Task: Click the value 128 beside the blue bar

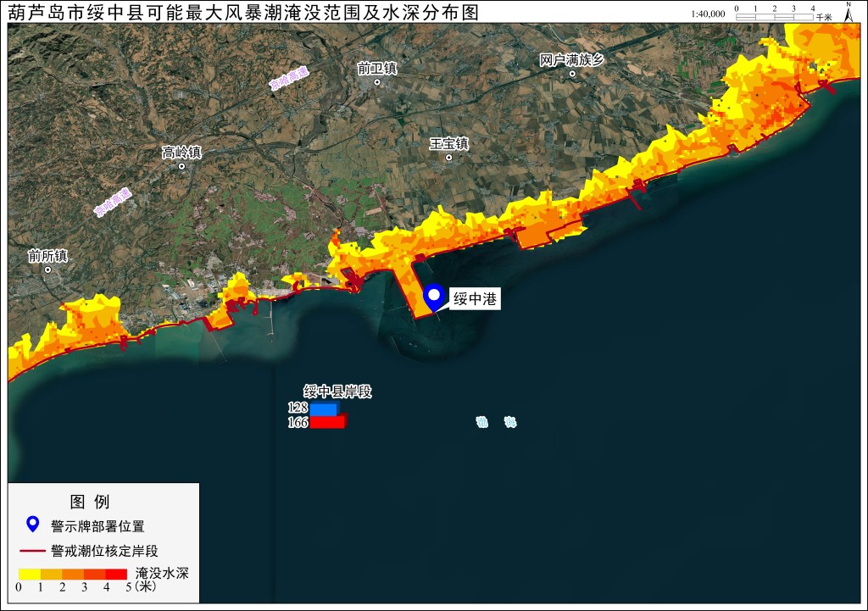Action: click(298, 408)
